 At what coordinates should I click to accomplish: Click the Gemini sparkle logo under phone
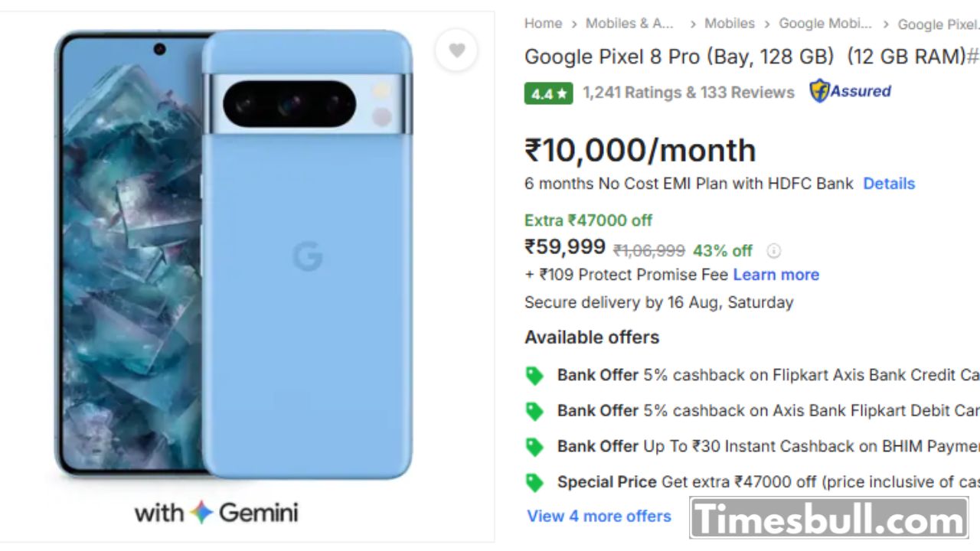[201, 512]
